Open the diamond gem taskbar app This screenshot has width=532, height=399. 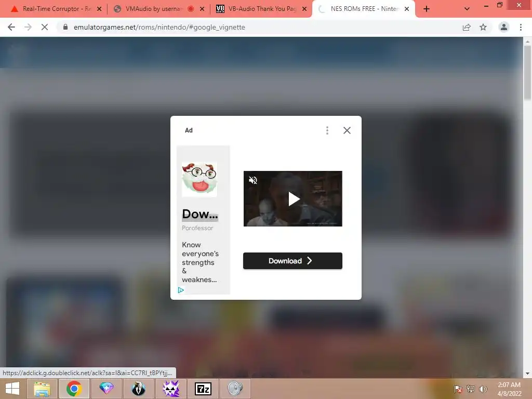point(107,389)
